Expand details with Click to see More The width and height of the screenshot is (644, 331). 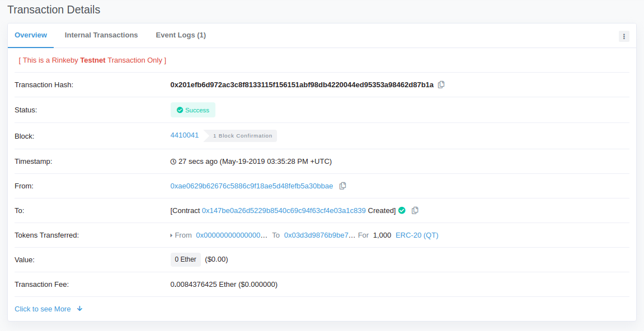pos(43,309)
